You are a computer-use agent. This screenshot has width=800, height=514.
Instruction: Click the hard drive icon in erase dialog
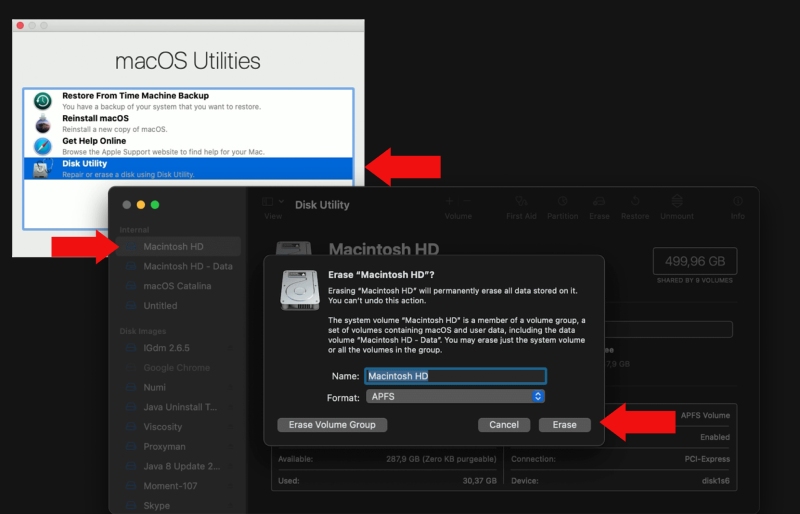coord(300,290)
